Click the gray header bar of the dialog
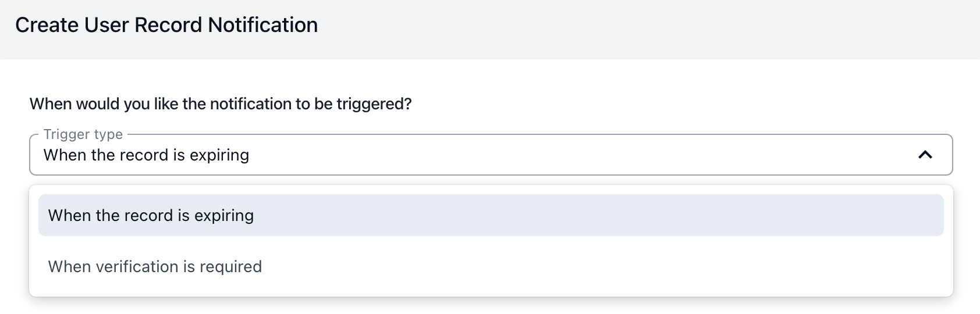980x314 pixels. click(x=640, y=29)
